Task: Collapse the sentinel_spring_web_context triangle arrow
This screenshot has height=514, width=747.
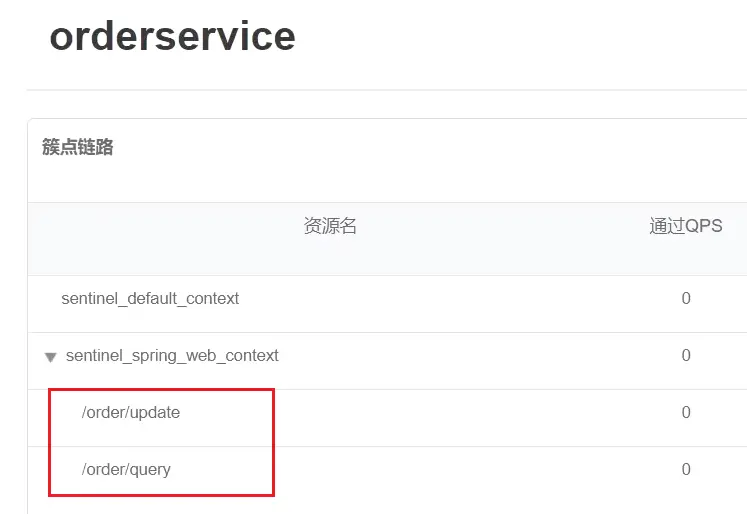Action: pos(50,357)
